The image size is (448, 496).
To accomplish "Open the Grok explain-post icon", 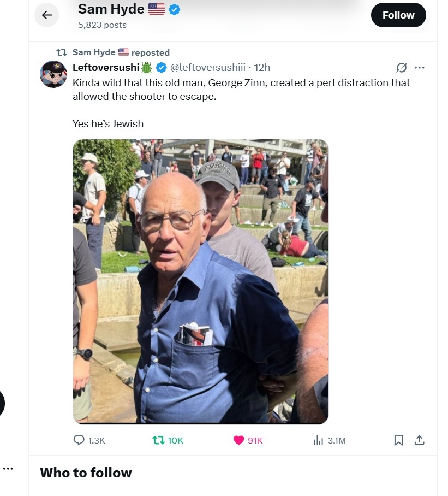I will [401, 67].
